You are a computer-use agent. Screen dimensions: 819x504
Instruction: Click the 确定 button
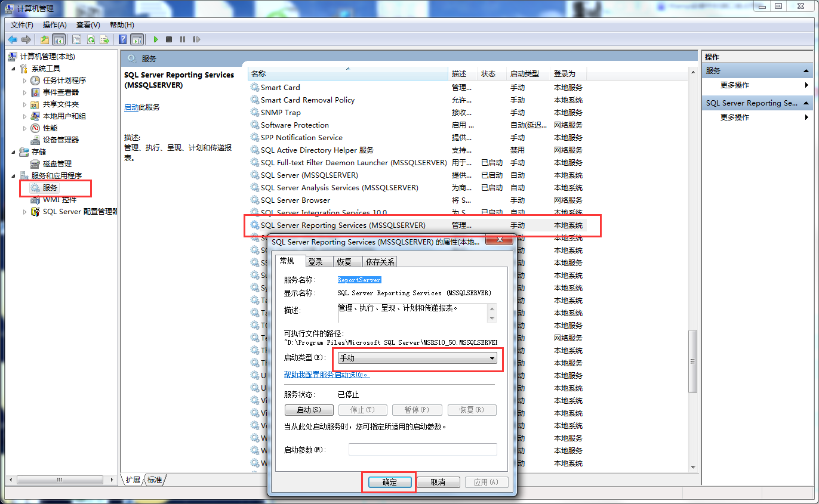(x=389, y=482)
